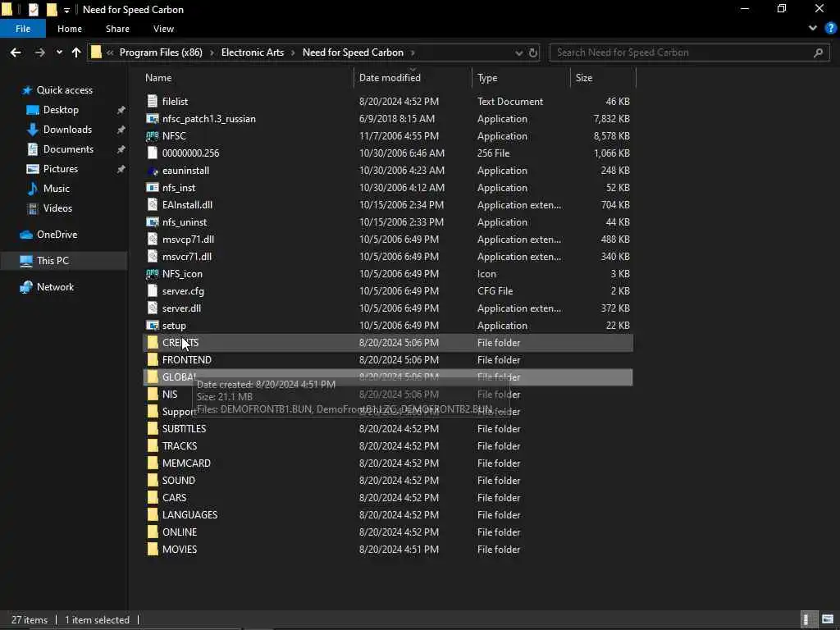The image size is (840, 630).
Task: Open the recent locations dropdown arrow
Action: (59, 52)
